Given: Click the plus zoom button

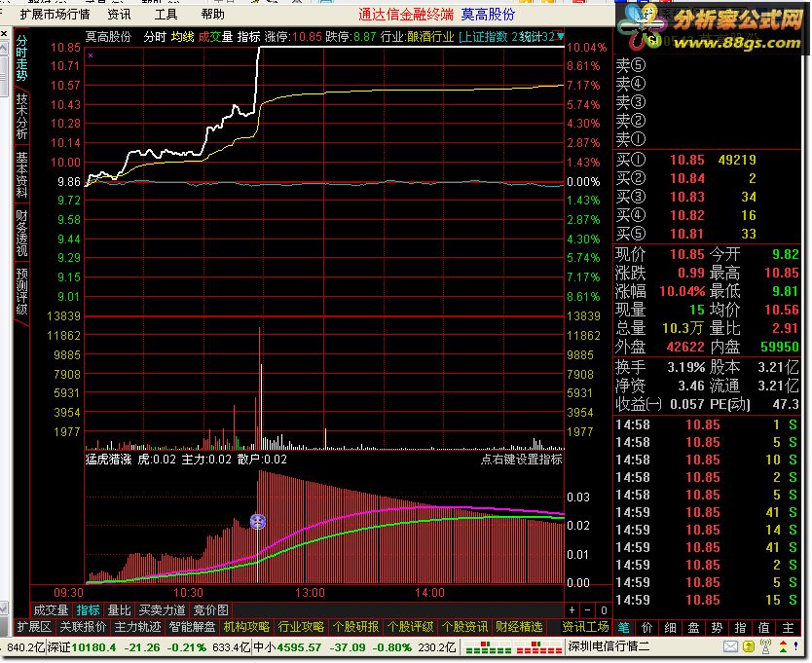Looking at the screenshot, I should tap(572, 610).
